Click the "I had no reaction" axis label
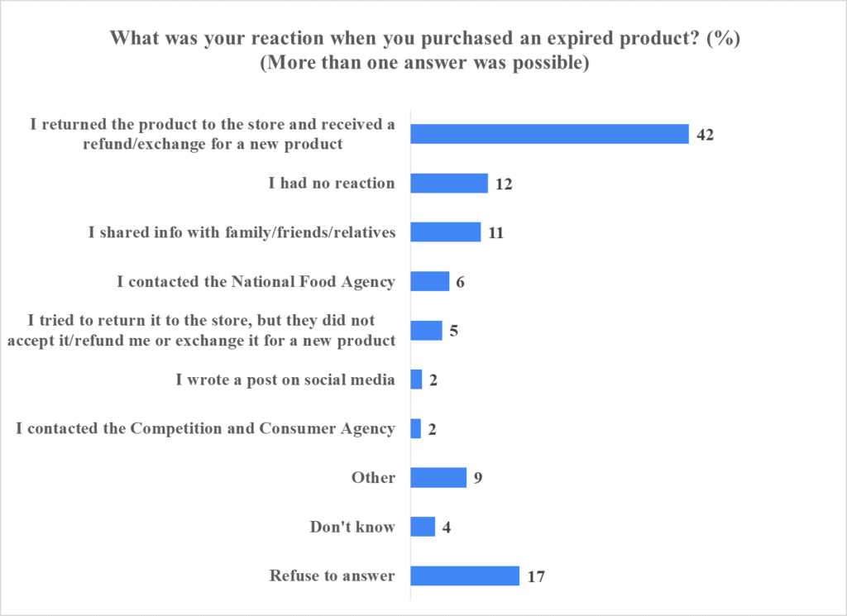The height and width of the screenshot is (616, 847). tap(332, 183)
